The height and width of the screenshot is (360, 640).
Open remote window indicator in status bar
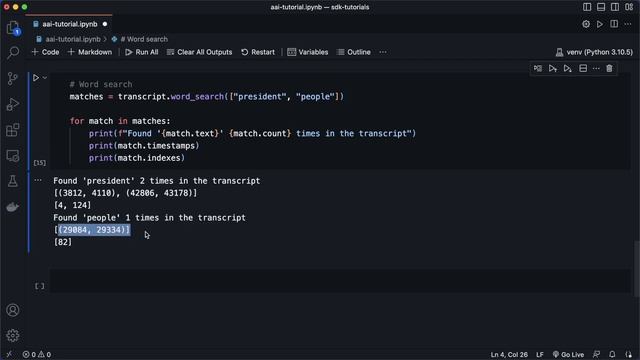click(9, 354)
